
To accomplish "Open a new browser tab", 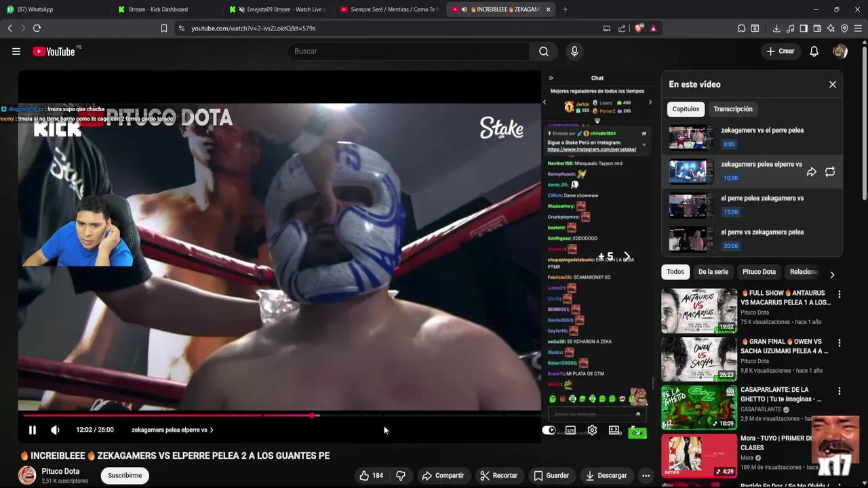I will click(x=565, y=9).
